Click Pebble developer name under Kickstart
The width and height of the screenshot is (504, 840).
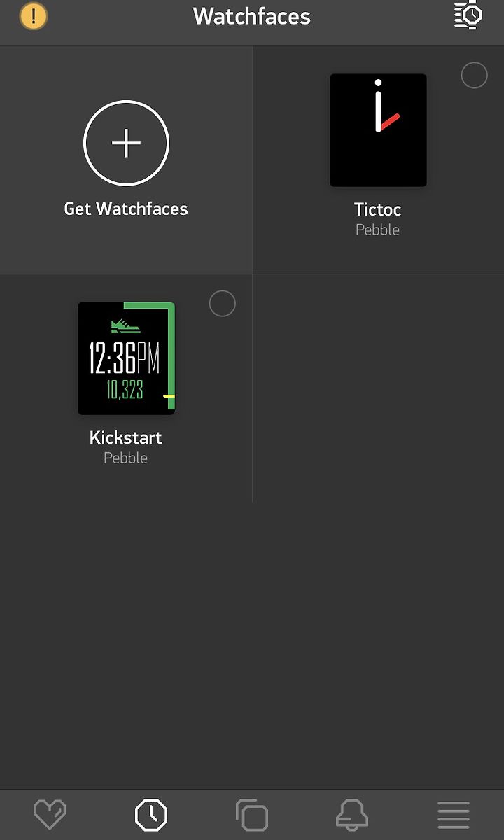(126, 458)
